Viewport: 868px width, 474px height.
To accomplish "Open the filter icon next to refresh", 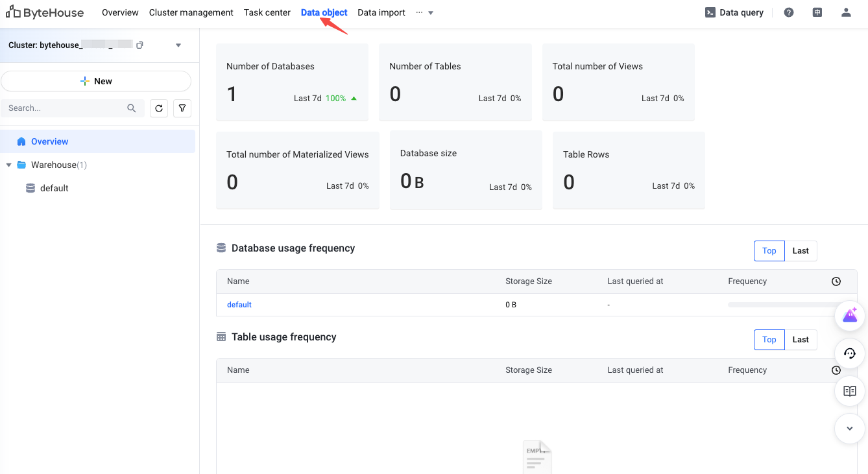I will click(182, 108).
